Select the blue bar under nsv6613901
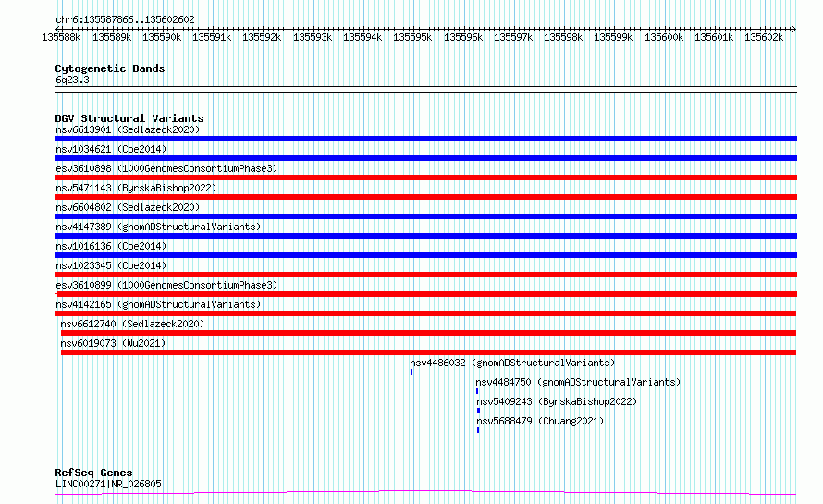The height and width of the screenshot is (504, 823). 425,139
